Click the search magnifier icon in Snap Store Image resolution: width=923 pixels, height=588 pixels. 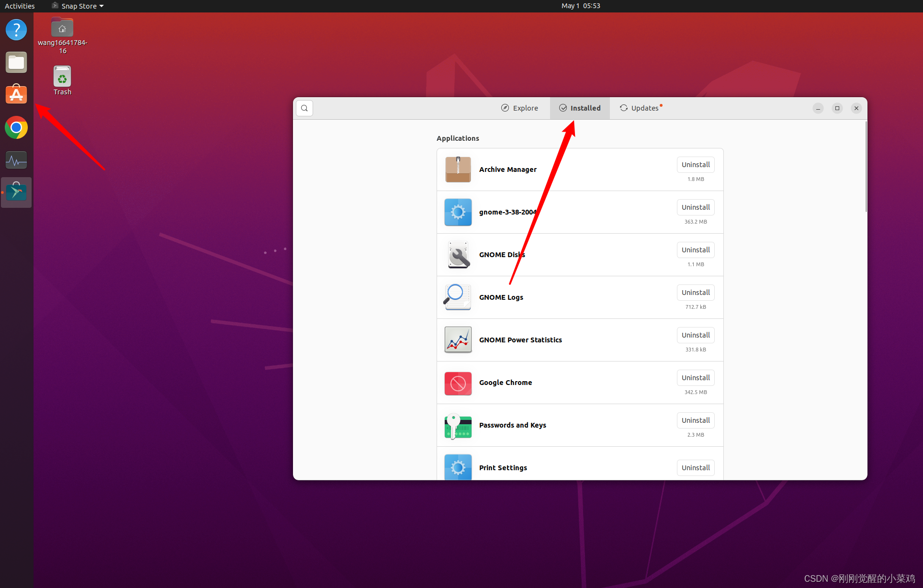click(304, 108)
